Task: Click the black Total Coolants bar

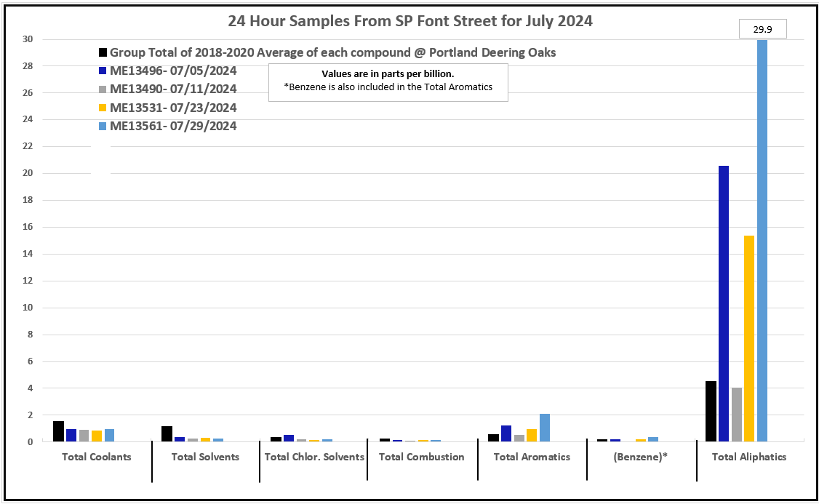Action: 58,431
